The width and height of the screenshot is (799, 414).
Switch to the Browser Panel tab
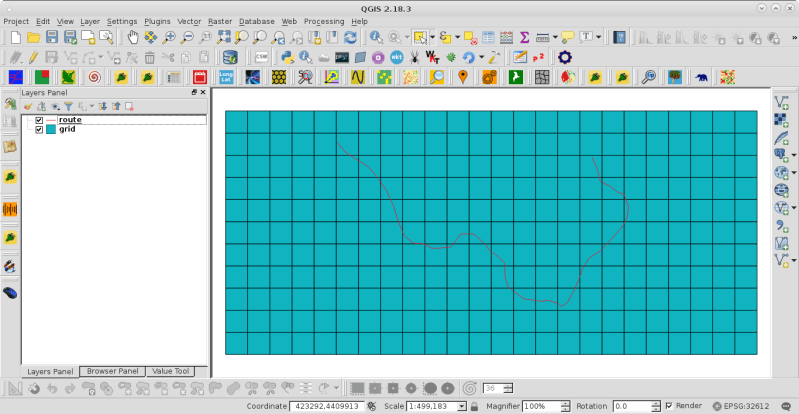(x=113, y=371)
